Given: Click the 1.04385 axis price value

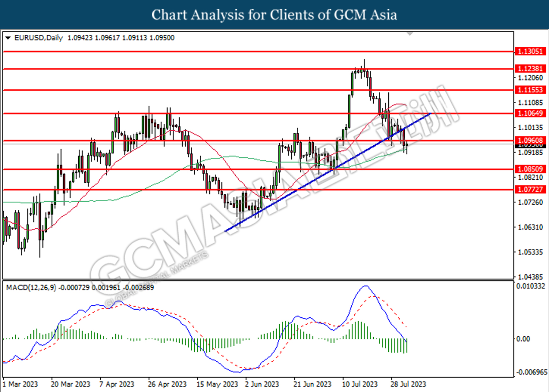Looking at the screenshot, I should (x=530, y=277).
